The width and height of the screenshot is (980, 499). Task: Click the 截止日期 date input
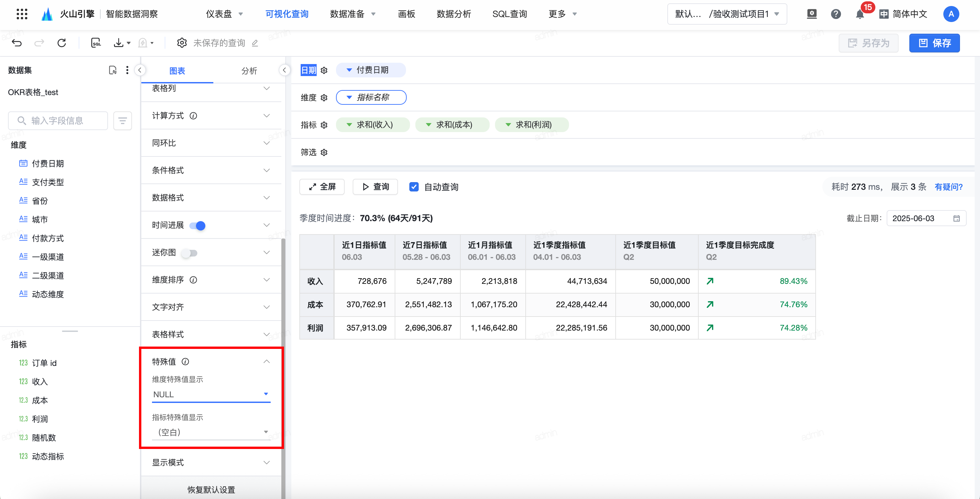[x=926, y=218]
